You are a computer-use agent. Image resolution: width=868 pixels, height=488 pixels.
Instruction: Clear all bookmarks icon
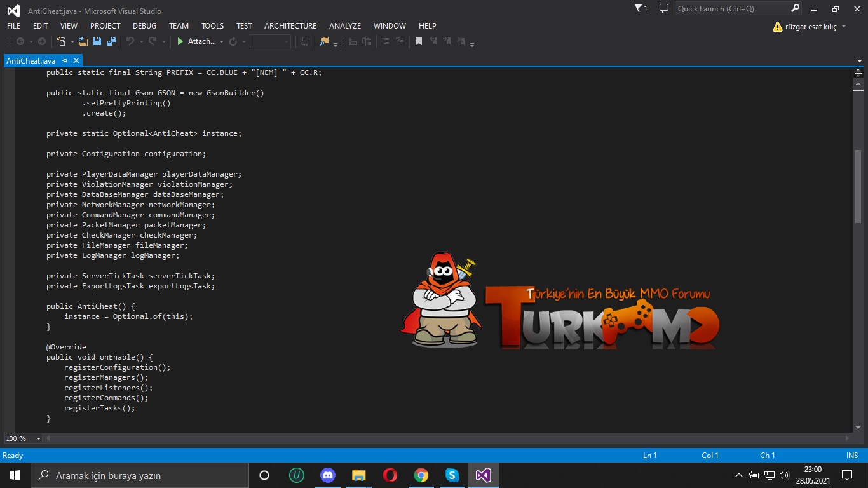[461, 41]
